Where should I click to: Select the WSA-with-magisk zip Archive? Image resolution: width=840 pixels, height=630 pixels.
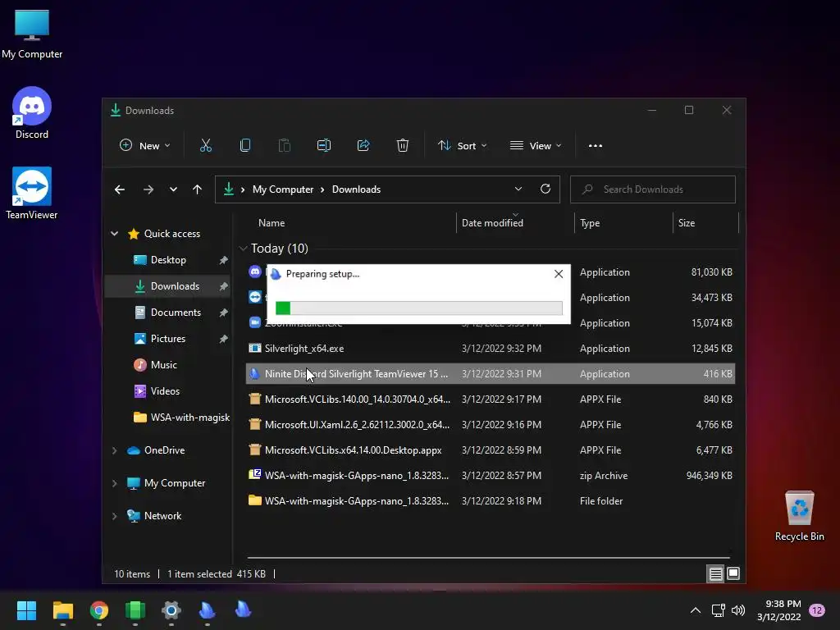[491, 475]
